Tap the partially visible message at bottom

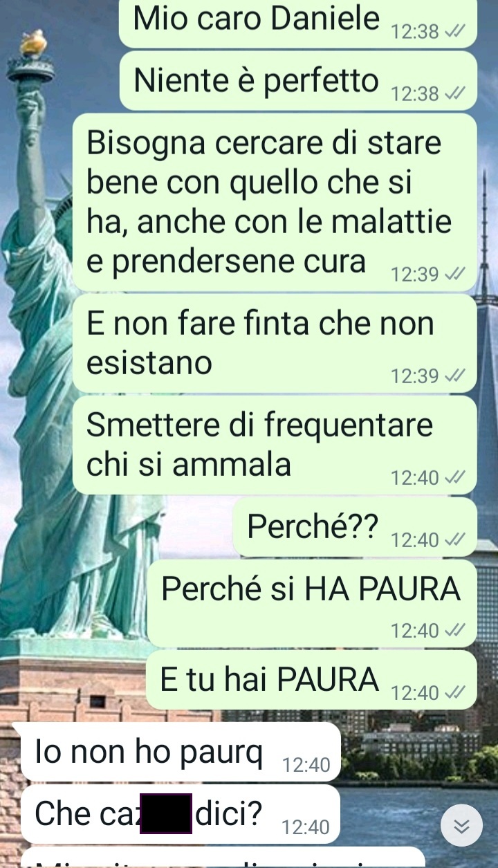click(223, 858)
